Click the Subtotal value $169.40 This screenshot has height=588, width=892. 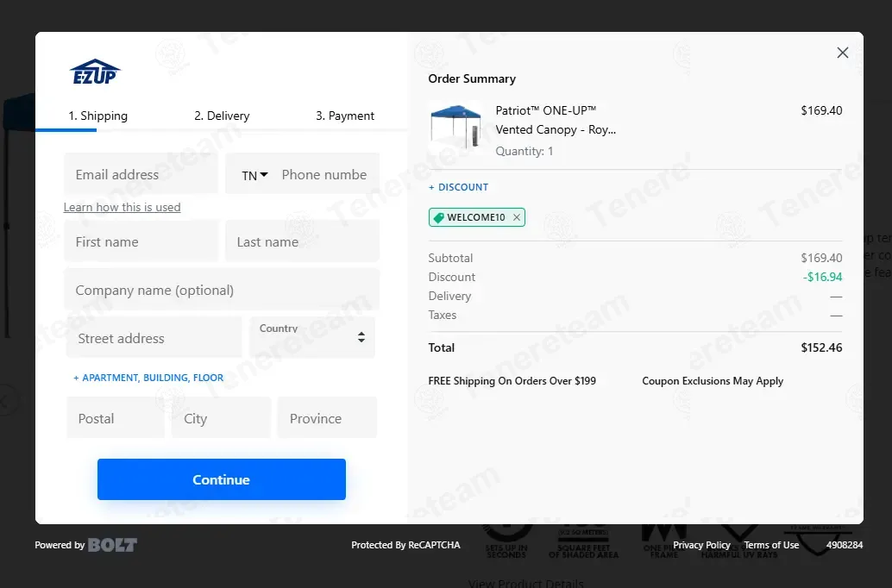(x=821, y=258)
